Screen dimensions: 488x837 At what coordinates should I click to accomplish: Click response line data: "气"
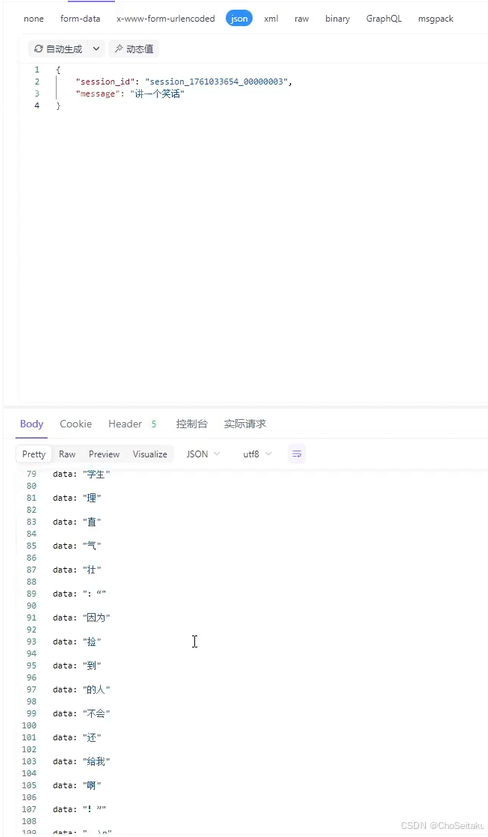[x=77, y=546]
